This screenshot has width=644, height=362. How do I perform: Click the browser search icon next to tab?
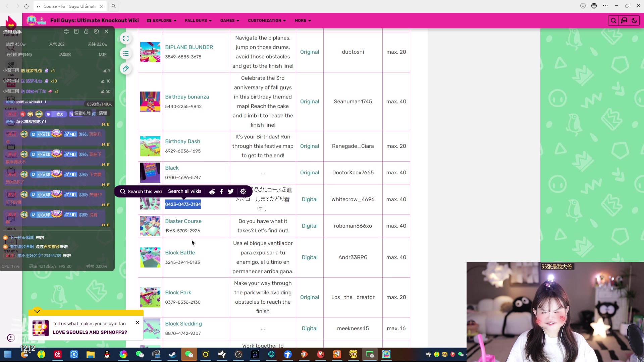point(114,6)
